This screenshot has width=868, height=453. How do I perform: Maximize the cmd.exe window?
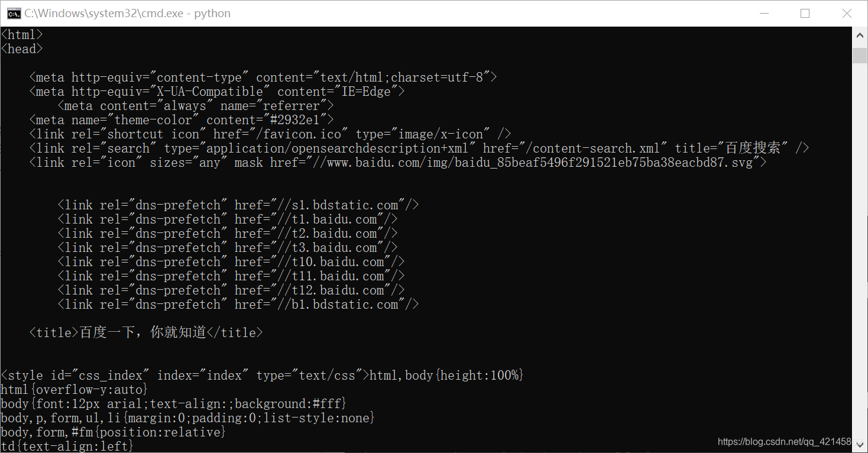click(x=805, y=13)
